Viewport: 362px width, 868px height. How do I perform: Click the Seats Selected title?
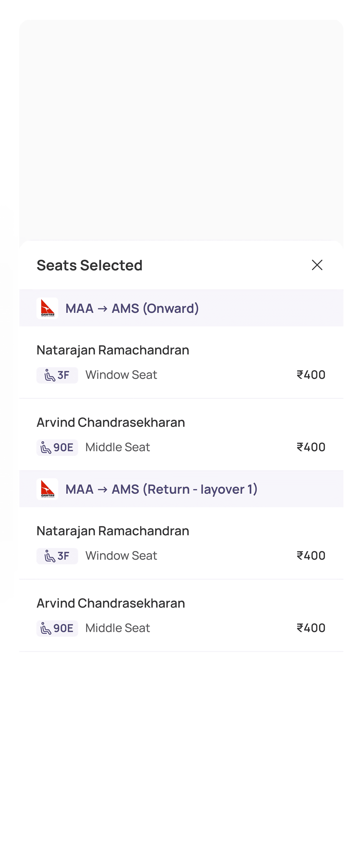click(x=89, y=265)
